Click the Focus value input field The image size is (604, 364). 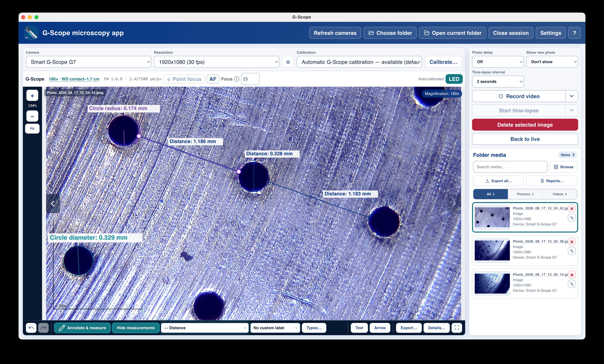pyautogui.click(x=250, y=79)
